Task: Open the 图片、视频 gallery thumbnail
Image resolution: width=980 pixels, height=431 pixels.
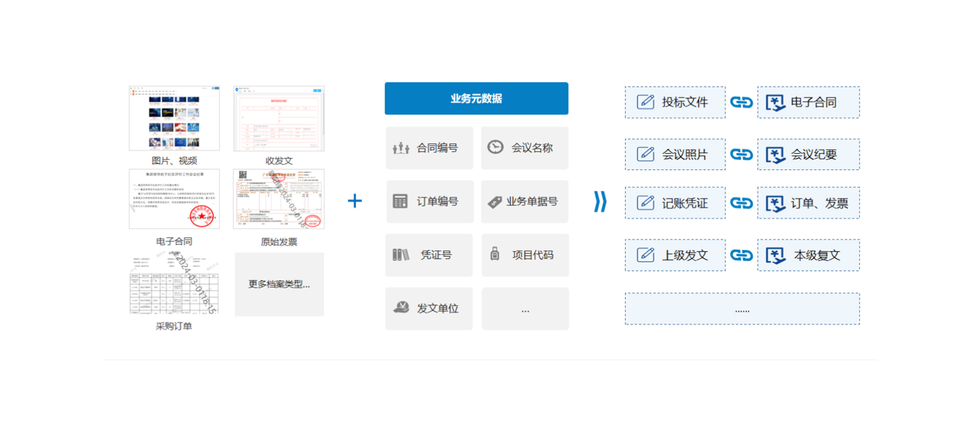Action: (174, 119)
